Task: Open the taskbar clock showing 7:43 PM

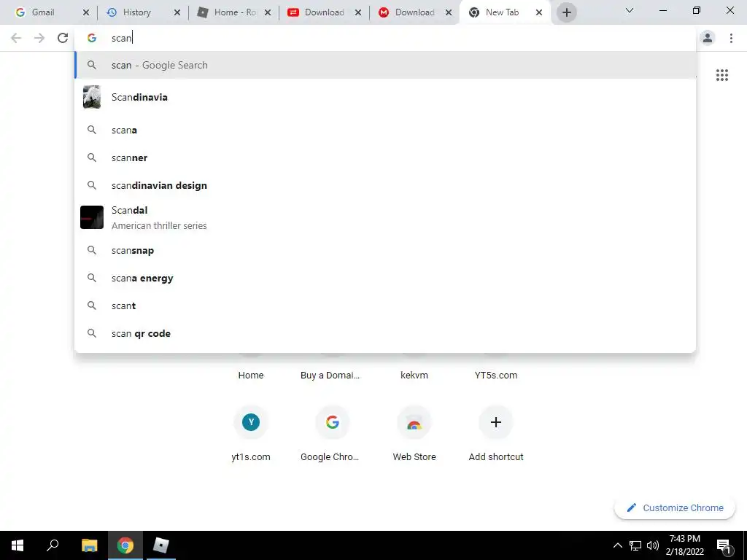Action: pos(684,545)
